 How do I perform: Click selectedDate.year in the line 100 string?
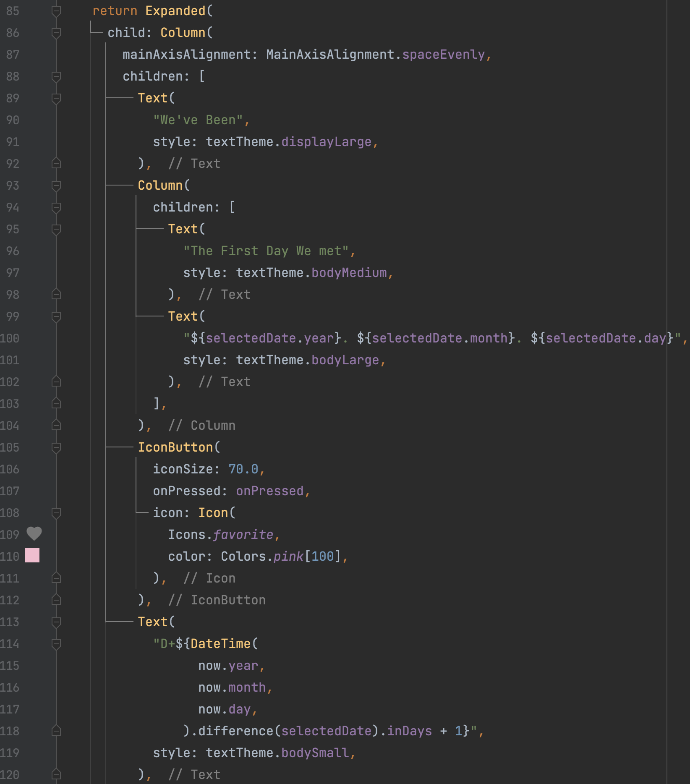pos(269,338)
